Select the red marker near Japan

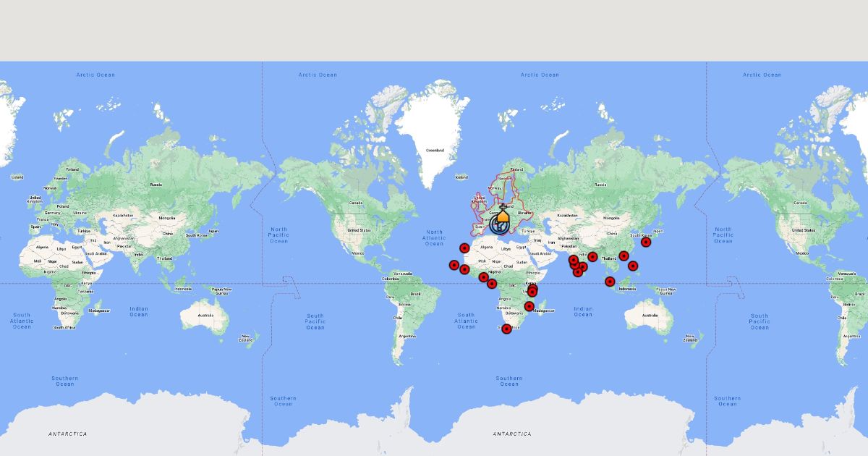point(646,242)
